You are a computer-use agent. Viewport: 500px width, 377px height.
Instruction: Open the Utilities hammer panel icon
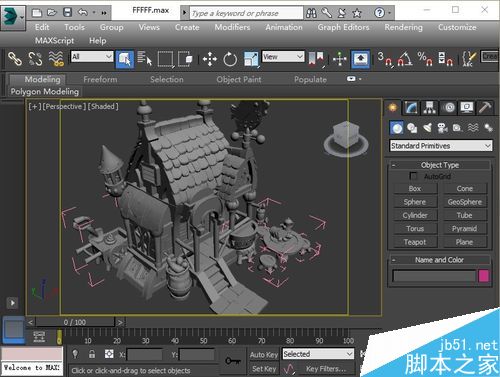tap(485, 108)
